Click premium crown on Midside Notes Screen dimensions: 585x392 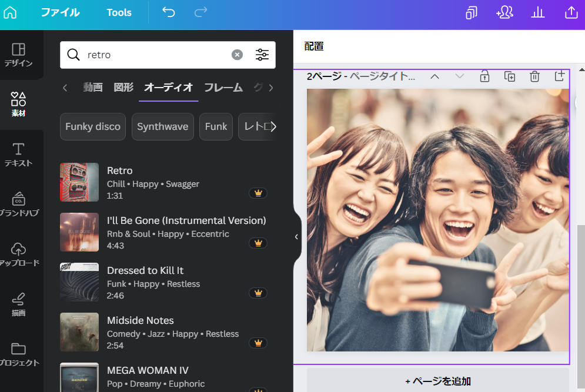click(258, 343)
